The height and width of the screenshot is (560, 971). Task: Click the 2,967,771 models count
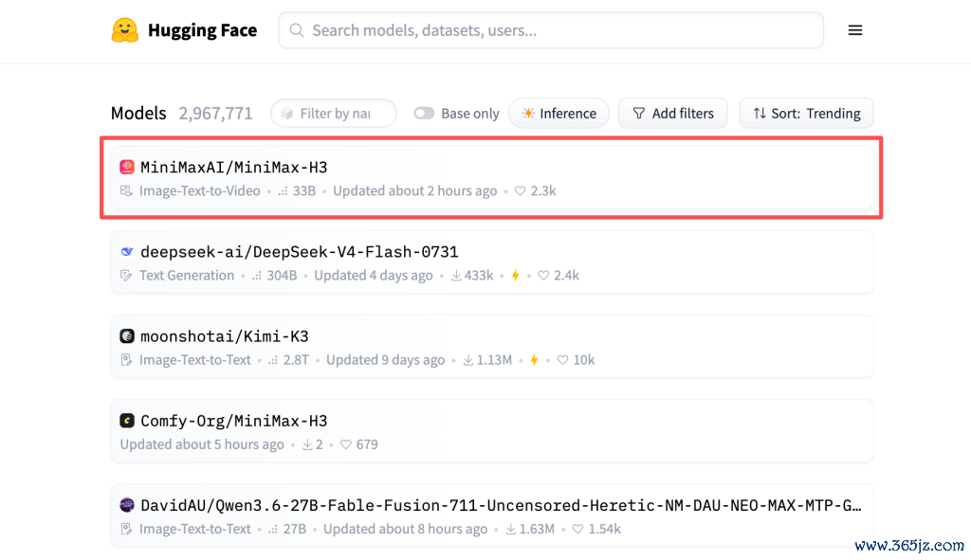click(215, 114)
